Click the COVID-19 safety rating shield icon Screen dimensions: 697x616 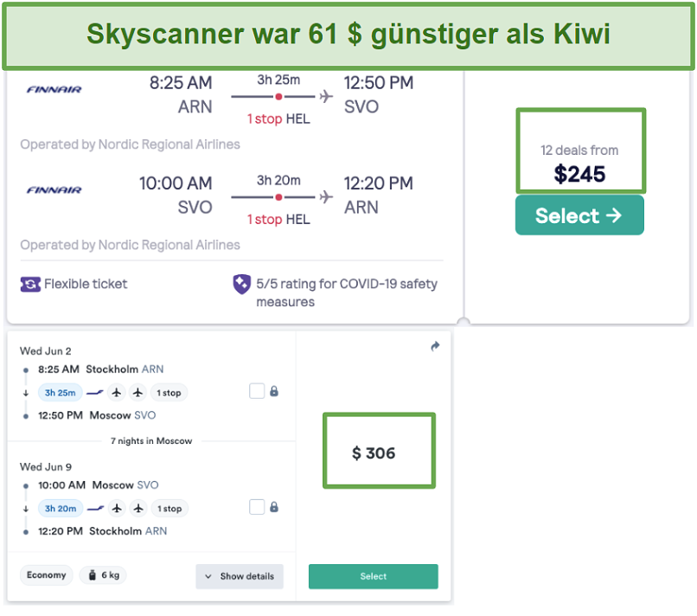[x=242, y=285]
